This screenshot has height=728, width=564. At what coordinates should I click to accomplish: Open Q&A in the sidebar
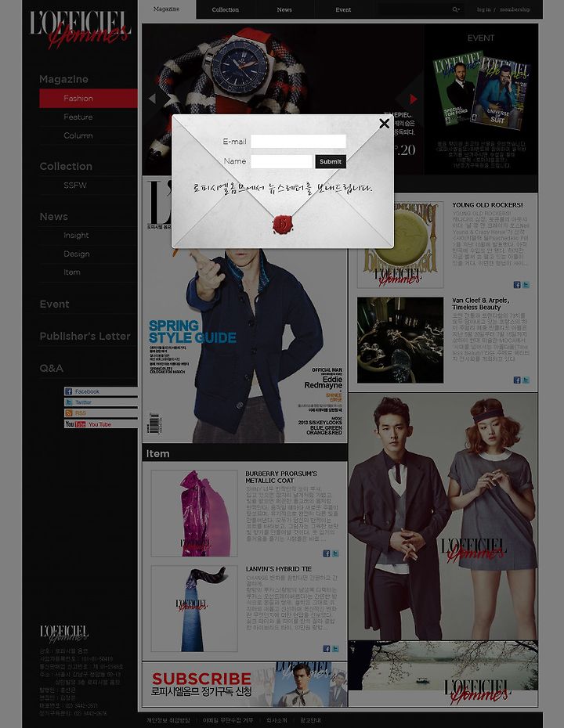coord(51,368)
